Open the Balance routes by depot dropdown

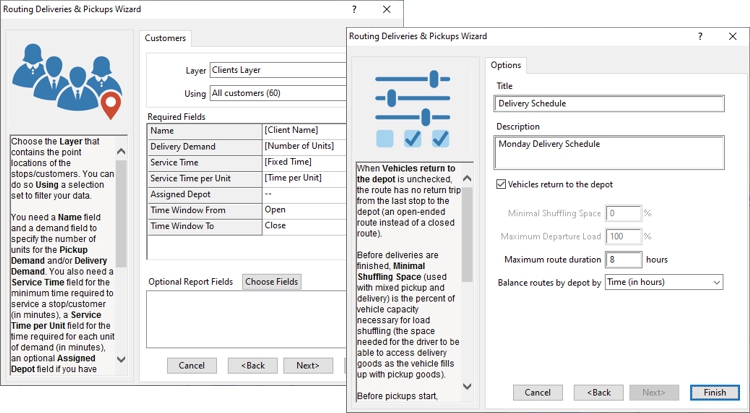click(665, 283)
